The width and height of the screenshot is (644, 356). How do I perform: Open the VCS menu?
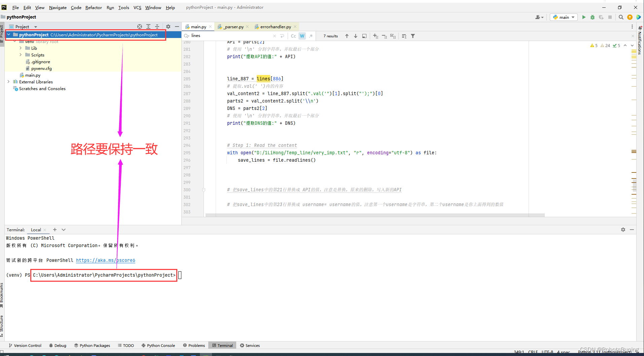tap(137, 7)
